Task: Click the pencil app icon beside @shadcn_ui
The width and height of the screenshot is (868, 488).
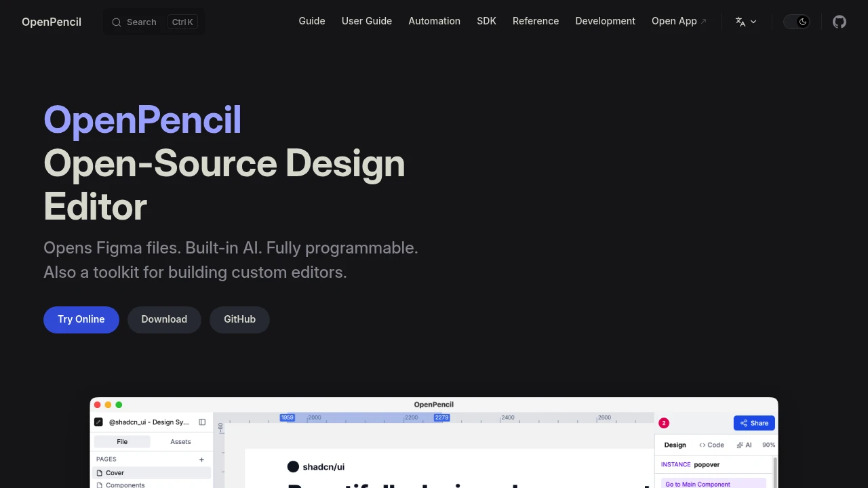Action: tap(98, 422)
